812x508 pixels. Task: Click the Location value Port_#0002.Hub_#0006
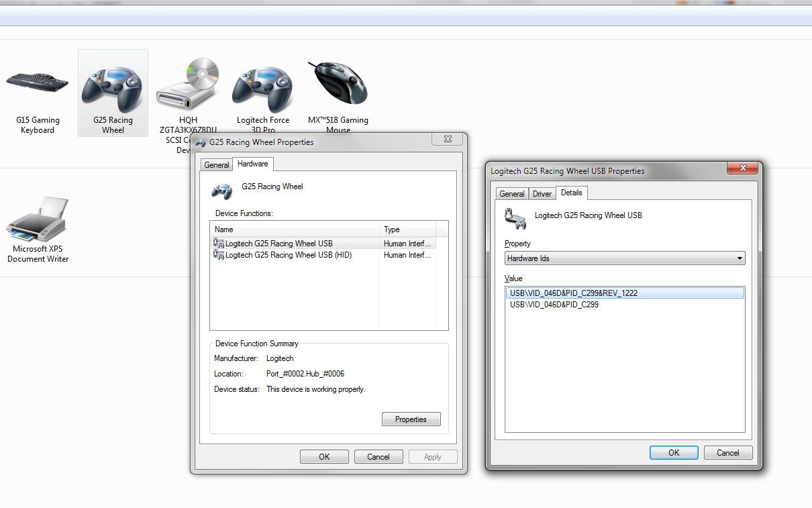pos(305,374)
